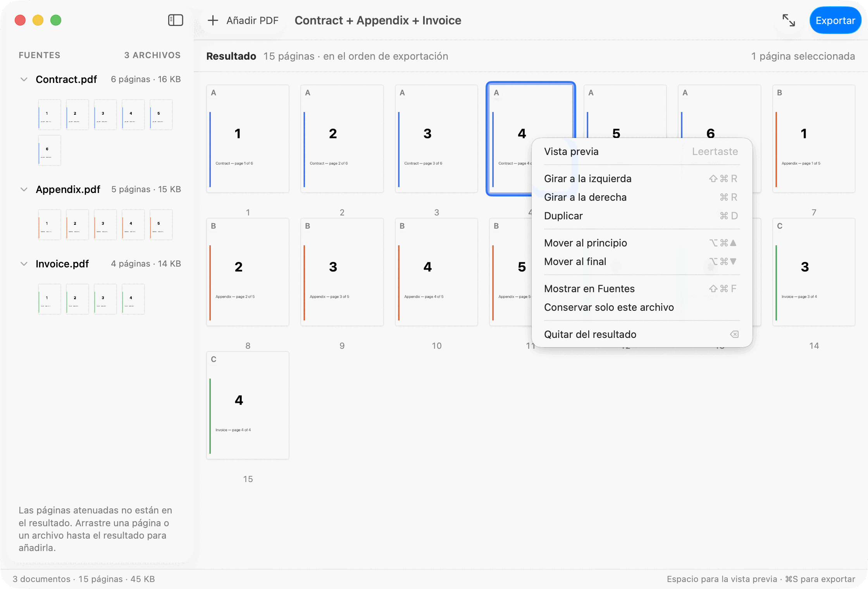
Task: Select Appendix page 2 result thumbnail
Action: (248, 272)
